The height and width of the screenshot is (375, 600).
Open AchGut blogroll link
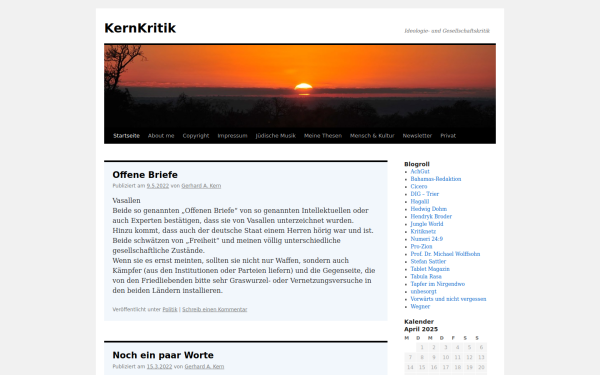[420, 171]
